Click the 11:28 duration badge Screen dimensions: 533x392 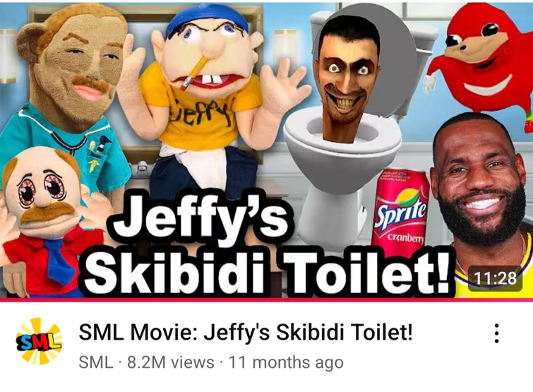pyautogui.click(x=496, y=278)
